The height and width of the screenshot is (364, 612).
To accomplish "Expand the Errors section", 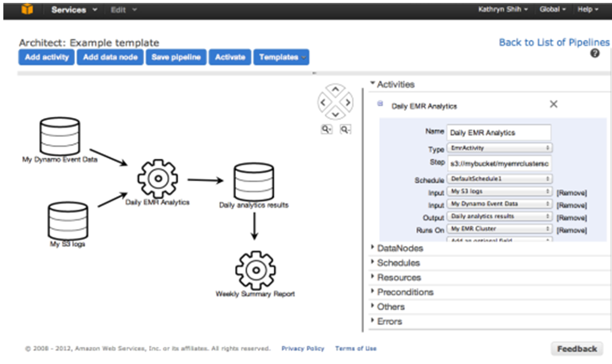I will 386,321.
